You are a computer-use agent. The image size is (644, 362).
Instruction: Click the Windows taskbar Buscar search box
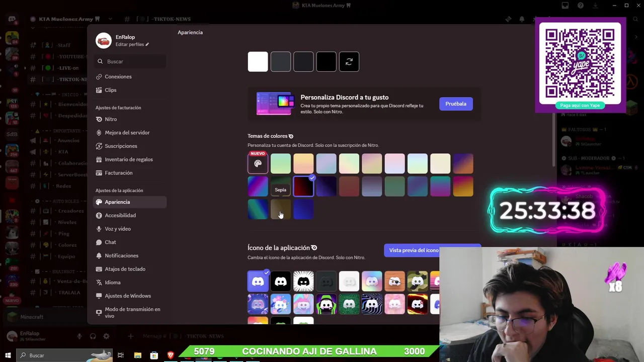pos(64,355)
